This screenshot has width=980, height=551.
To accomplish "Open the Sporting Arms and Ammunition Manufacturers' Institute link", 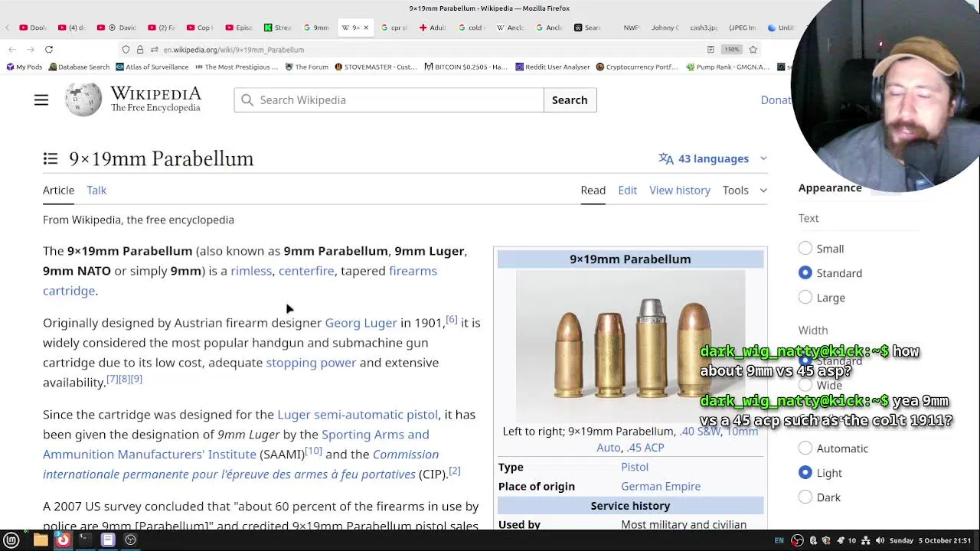I will (x=236, y=444).
